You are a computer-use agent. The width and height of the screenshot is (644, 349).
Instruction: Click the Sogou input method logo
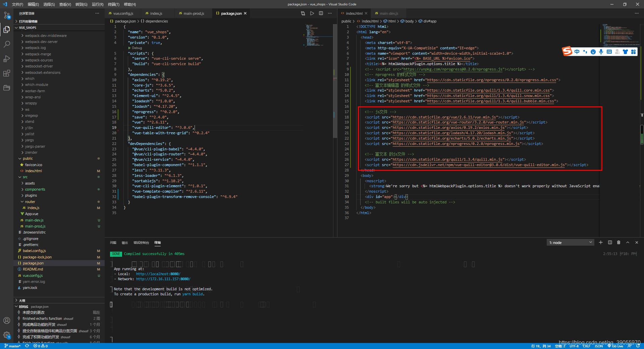(x=568, y=51)
